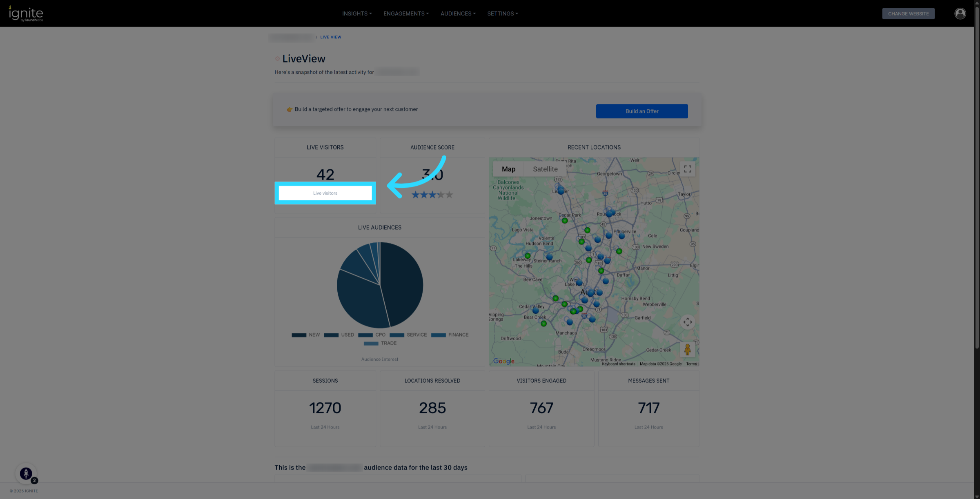This screenshot has height=499, width=980.
Task: Click the audience score star rating
Action: click(x=432, y=195)
